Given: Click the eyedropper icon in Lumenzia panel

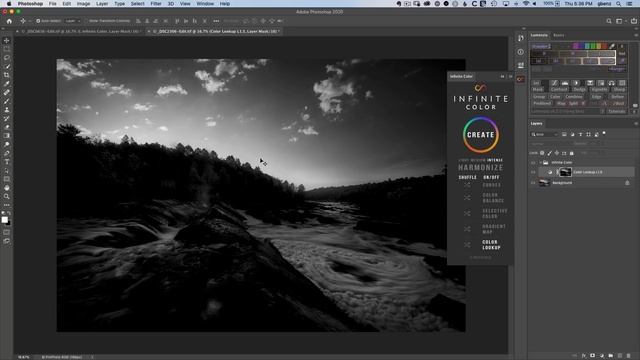Looking at the screenshot, I should (x=612, y=46).
